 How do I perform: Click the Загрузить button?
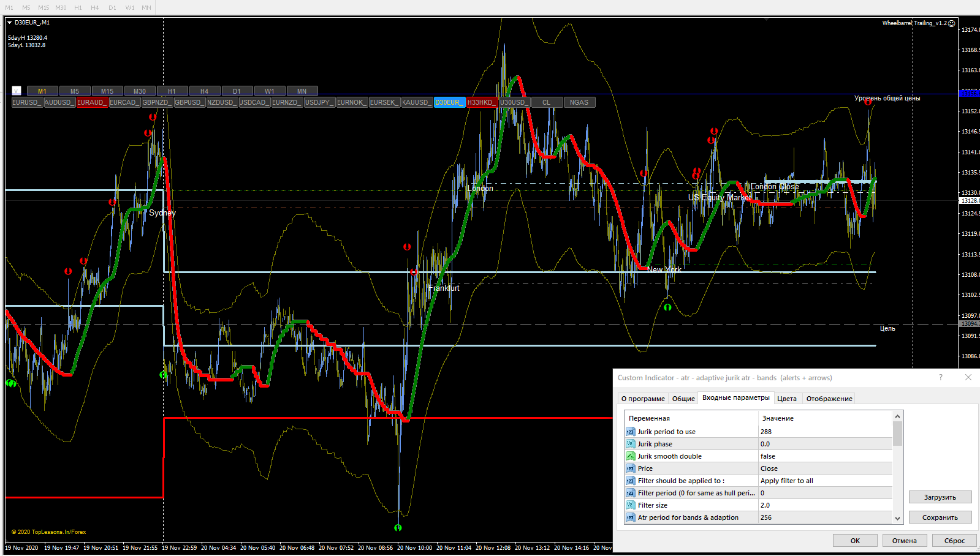tap(940, 497)
